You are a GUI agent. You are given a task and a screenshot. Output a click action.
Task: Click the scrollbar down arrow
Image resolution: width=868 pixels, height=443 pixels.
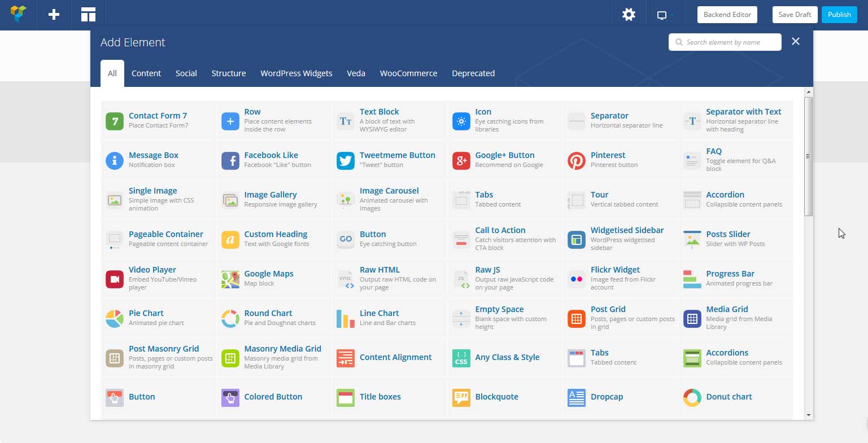809,415
